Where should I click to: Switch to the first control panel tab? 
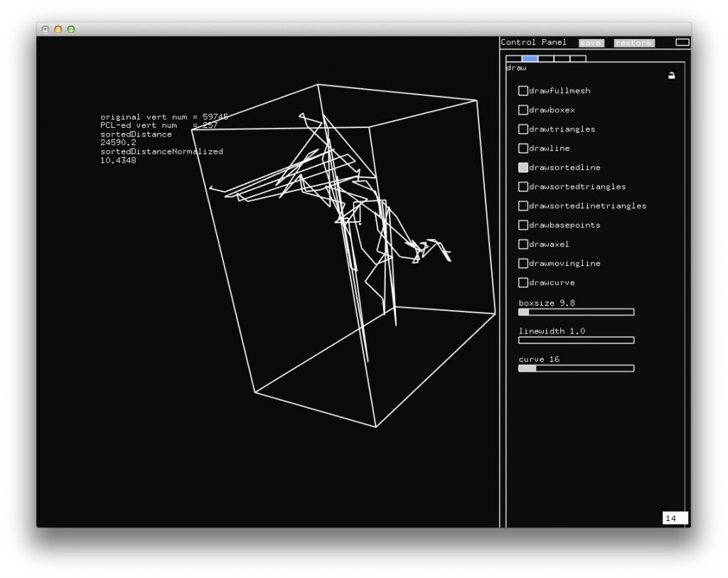coord(513,58)
